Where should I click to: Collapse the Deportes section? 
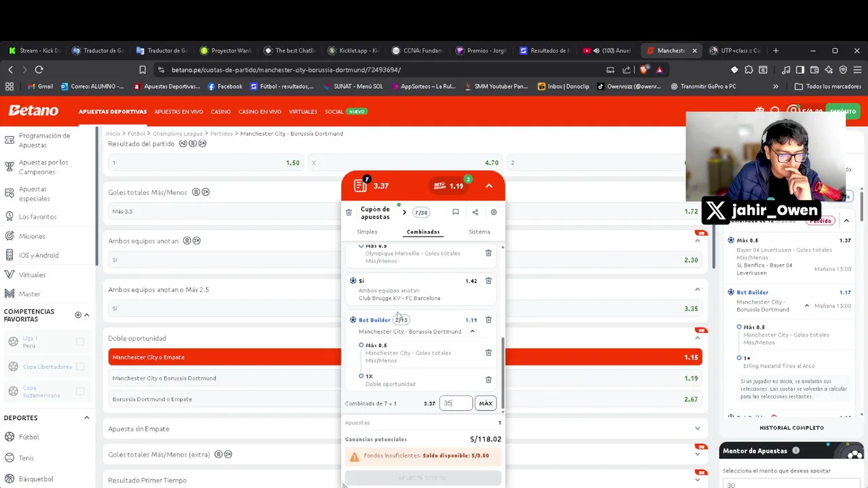86,418
